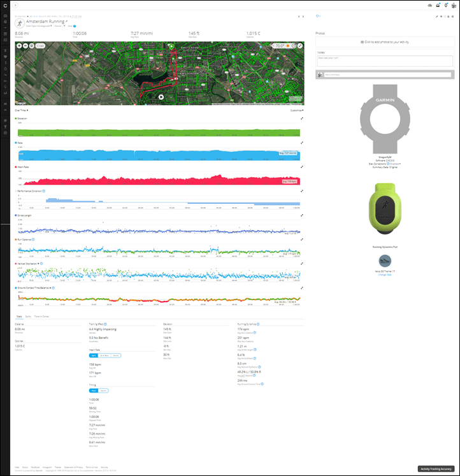This screenshot has width=460, height=476.
Task: Select the Splits tab
Action: click(28, 317)
